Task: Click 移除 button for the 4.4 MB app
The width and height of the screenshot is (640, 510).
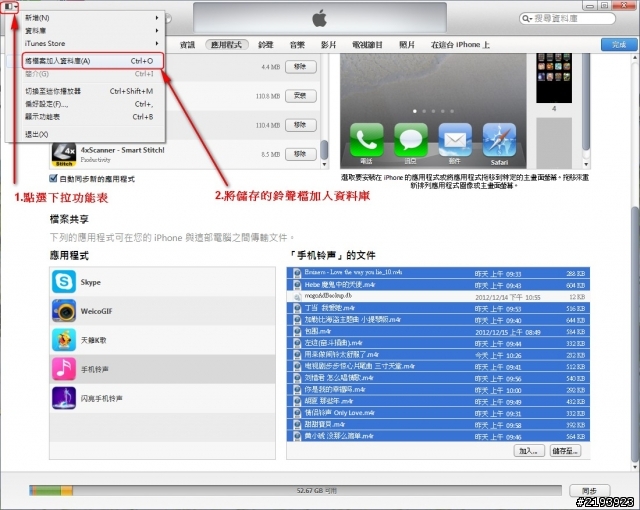Action: 300,67
